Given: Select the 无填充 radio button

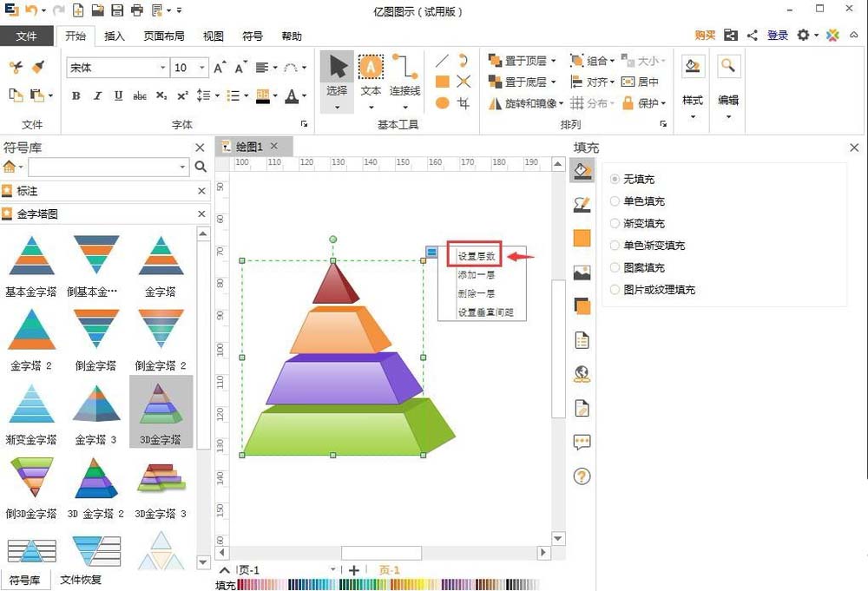Looking at the screenshot, I should pos(616,180).
